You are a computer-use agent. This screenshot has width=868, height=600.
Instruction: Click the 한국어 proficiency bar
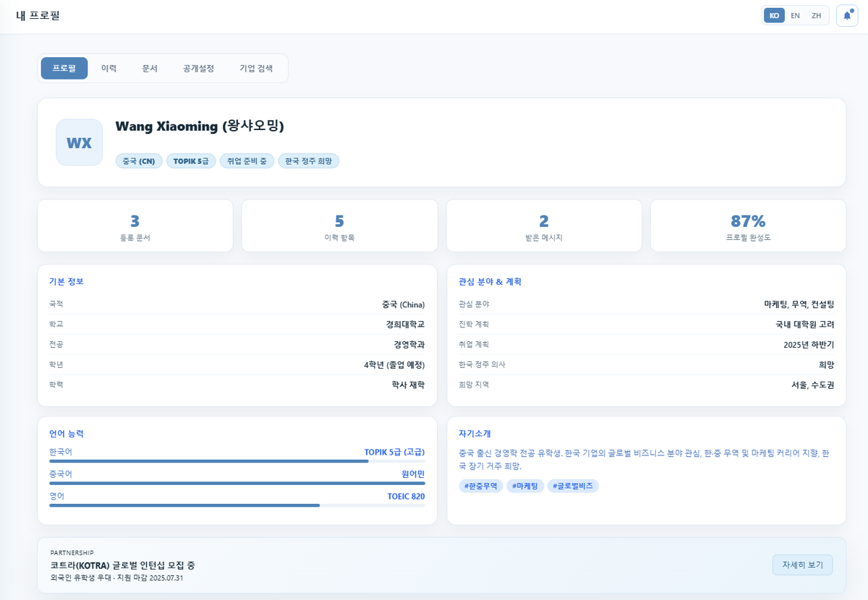237,461
